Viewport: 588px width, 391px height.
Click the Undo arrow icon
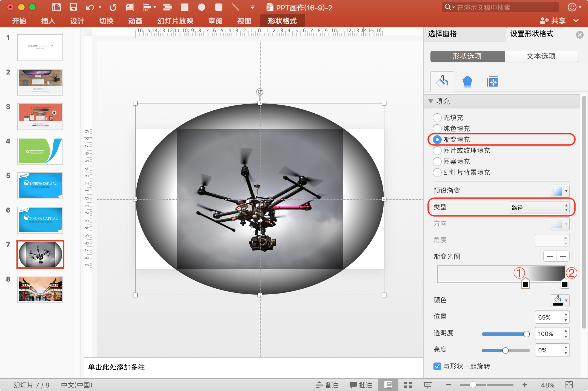(x=90, y=7)
